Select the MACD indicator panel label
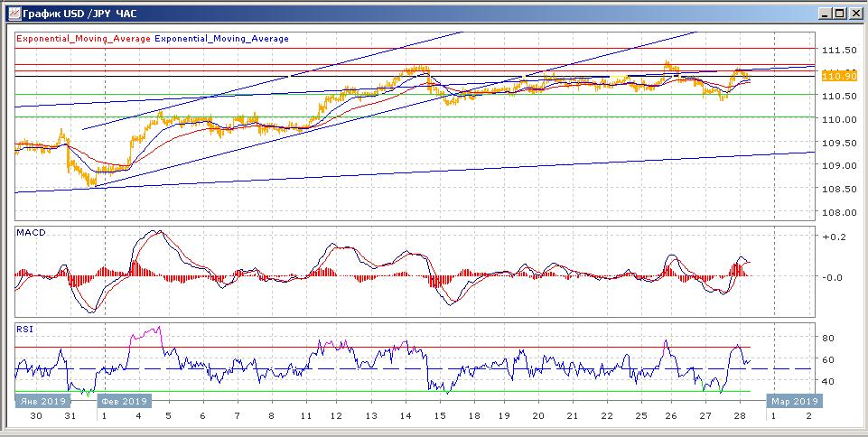Screen dimensions: 868x437 pyautogui.click(x=32, y=233)
